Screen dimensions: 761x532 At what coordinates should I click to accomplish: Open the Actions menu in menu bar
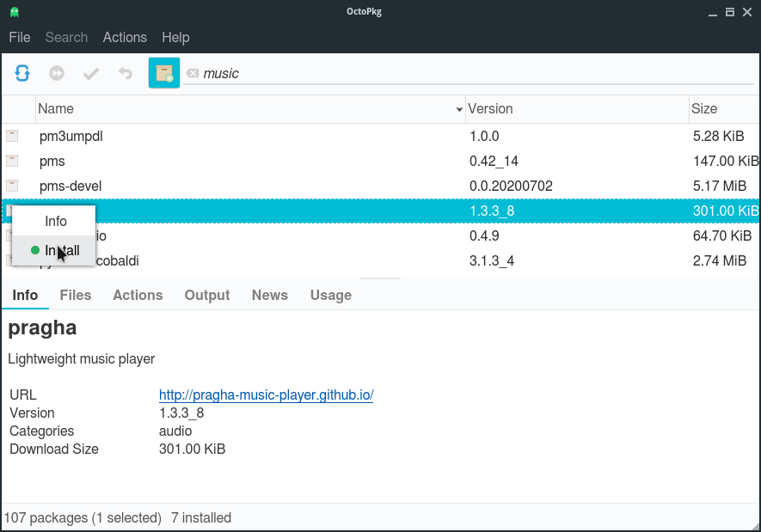pos(125,37)
